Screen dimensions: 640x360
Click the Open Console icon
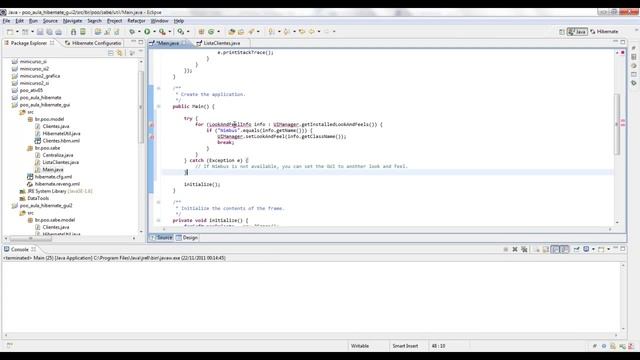click(601, 249)
